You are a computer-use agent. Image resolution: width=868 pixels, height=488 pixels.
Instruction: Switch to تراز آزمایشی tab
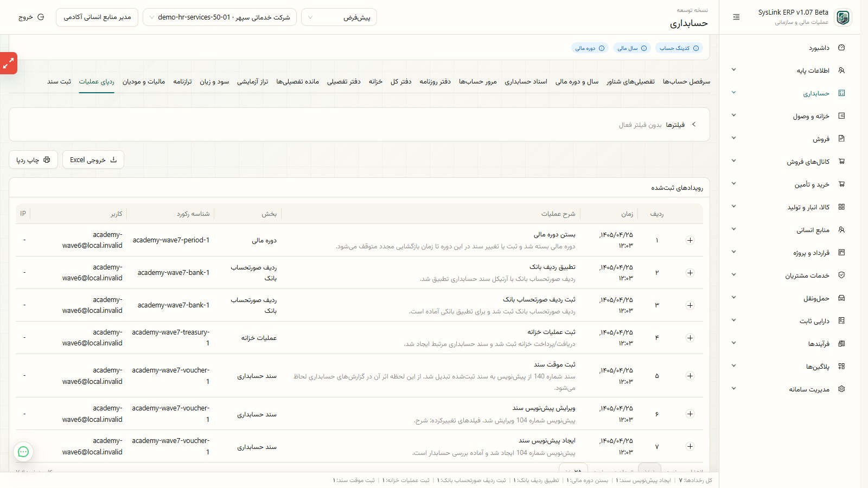(252, 82)
